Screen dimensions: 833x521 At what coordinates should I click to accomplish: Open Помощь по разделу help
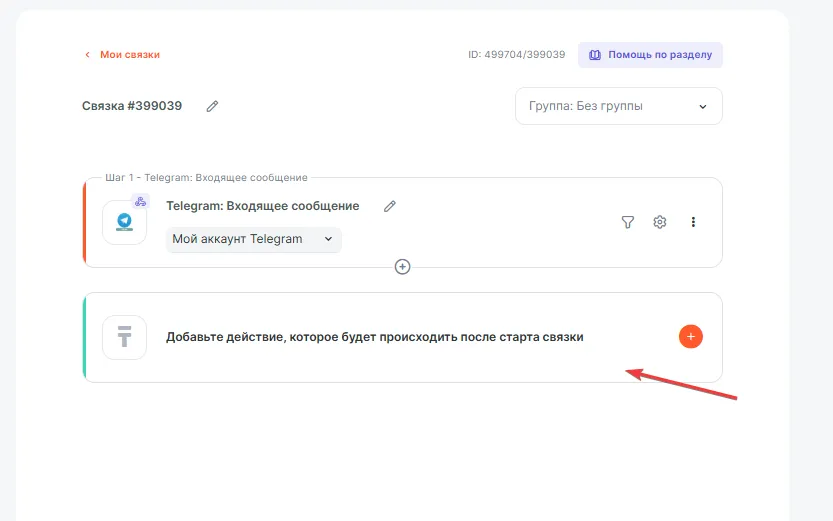650,55
